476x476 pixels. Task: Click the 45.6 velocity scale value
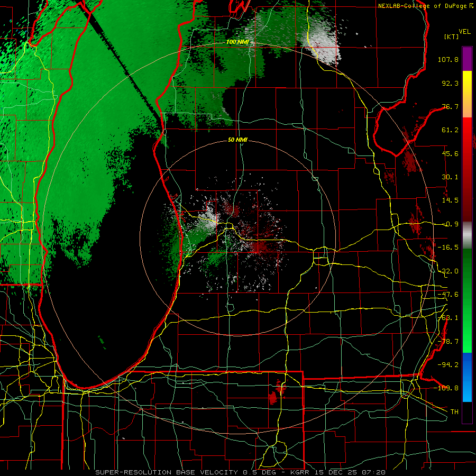coord(450,153)
